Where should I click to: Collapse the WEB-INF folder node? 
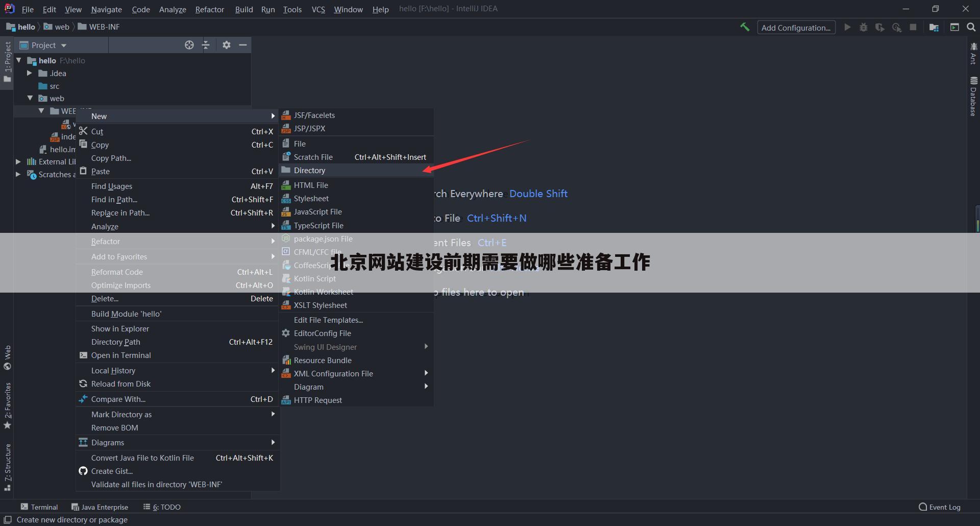tap(41, 111)
